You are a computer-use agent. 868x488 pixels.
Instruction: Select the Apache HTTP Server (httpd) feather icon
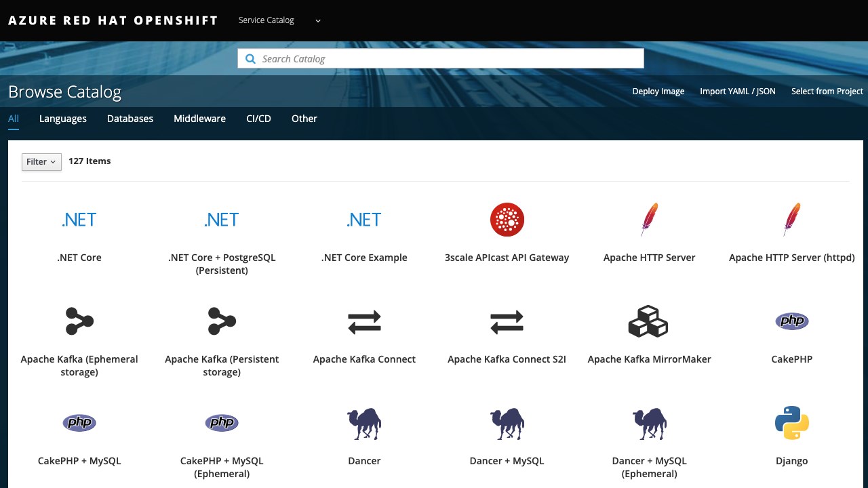tap(792, 220)
